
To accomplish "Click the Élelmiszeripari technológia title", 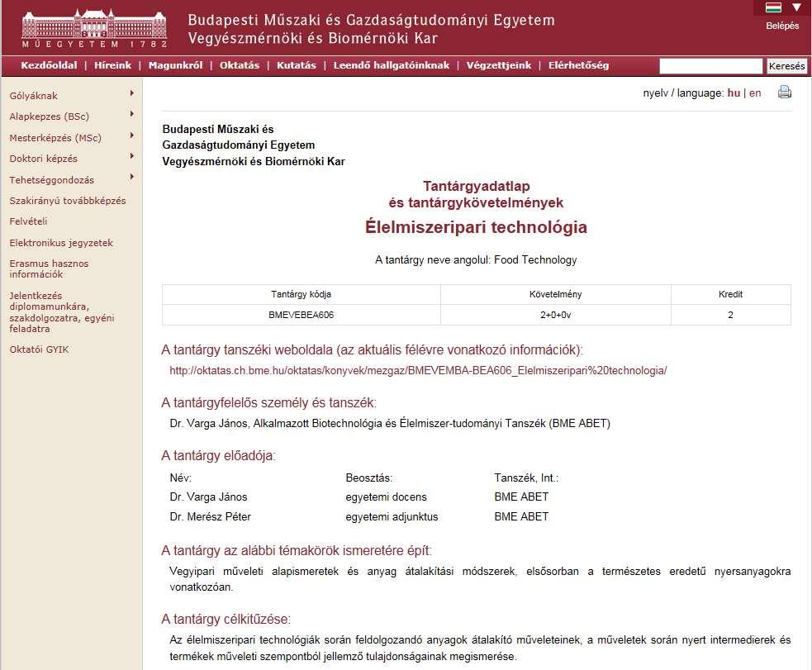I will click(x=476, y=227).
